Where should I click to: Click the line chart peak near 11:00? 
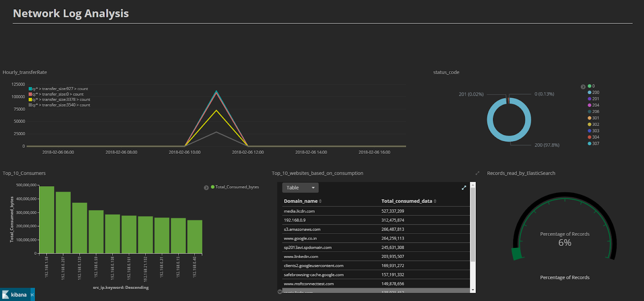point(217,91)
